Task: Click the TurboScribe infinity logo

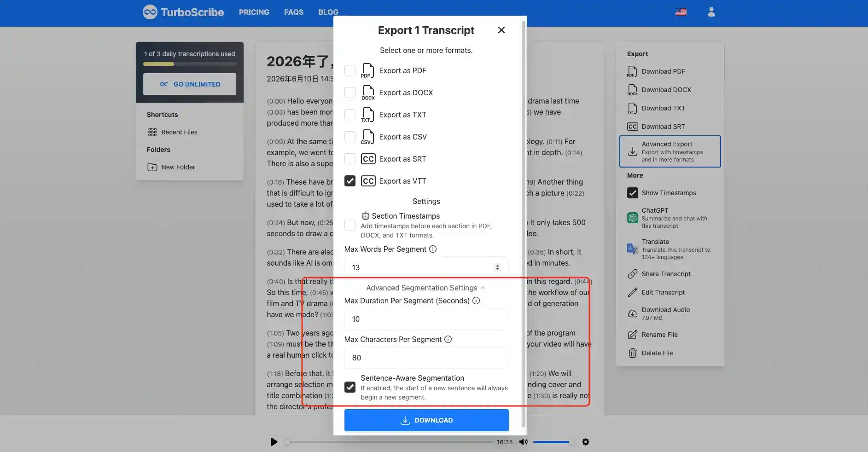Action: 150,12
